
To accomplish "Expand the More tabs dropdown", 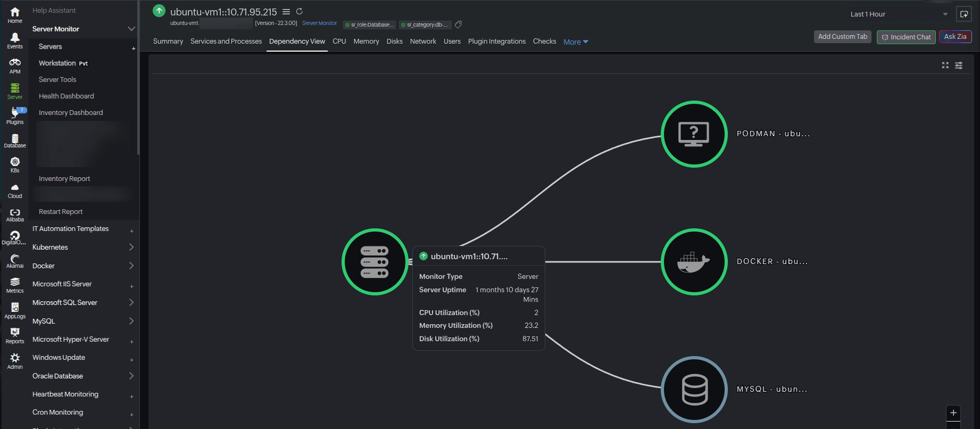I will (x=576, y=42).
